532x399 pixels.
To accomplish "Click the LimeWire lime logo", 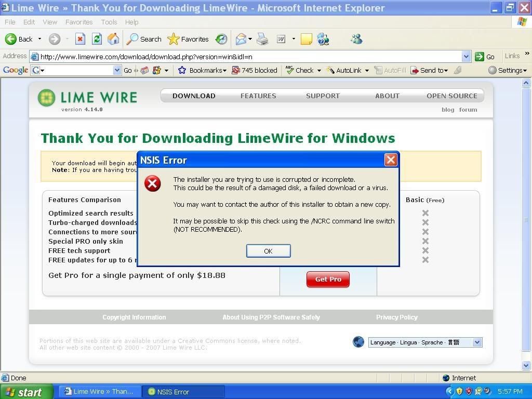I will [46, 98].
